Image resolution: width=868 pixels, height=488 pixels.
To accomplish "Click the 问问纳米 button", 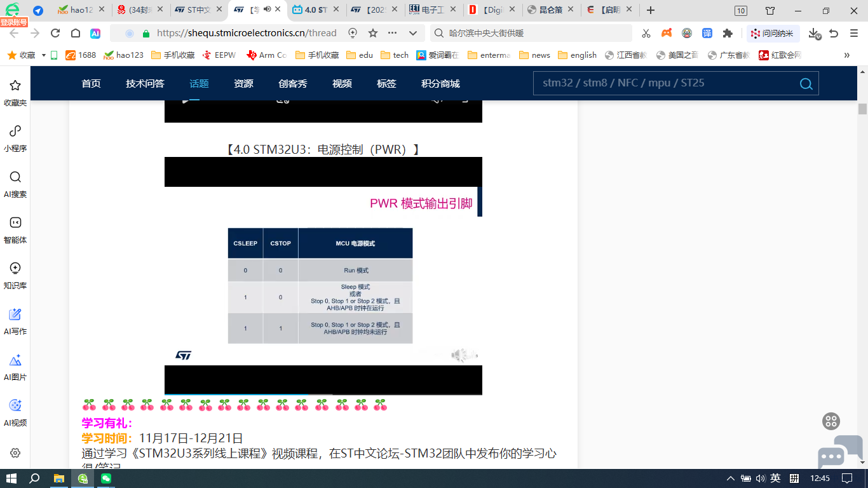I will click(772, 33).
